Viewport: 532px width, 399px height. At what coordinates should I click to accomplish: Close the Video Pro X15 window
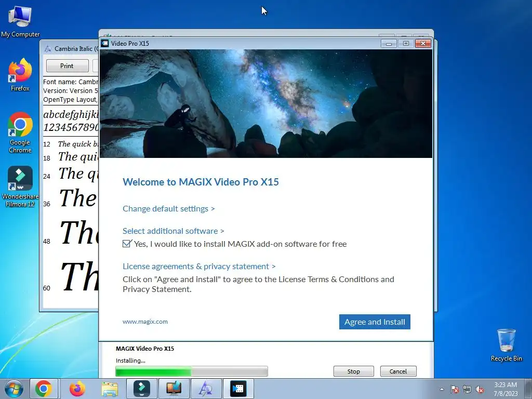pos(423,44)
